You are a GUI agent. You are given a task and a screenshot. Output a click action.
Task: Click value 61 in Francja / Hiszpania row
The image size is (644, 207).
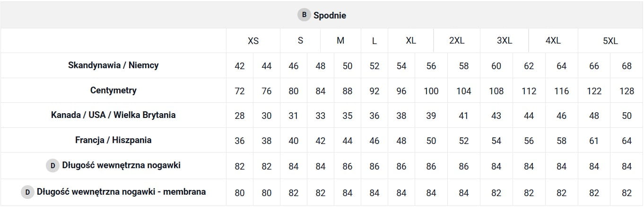pos(594,141)
